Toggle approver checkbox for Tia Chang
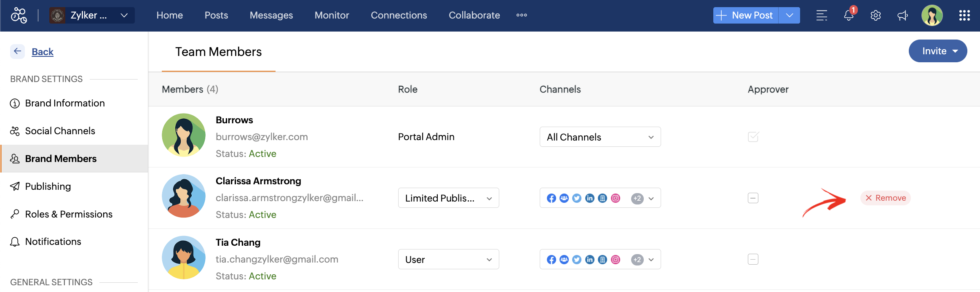The image size is (980, 292). pos(753,259)
